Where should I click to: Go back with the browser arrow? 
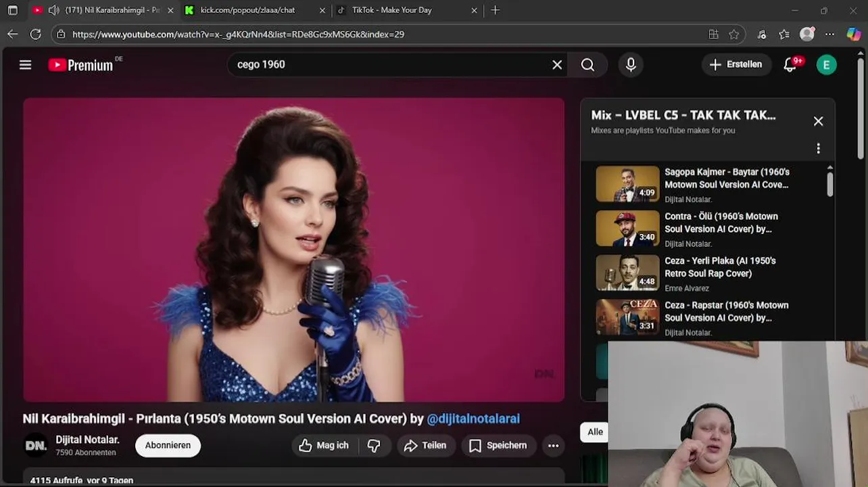click(x=13, y=34)
